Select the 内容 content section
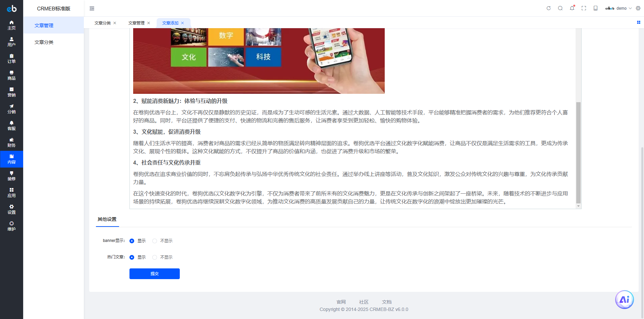This screenshot has width=644, height=319. pos(11,159)
